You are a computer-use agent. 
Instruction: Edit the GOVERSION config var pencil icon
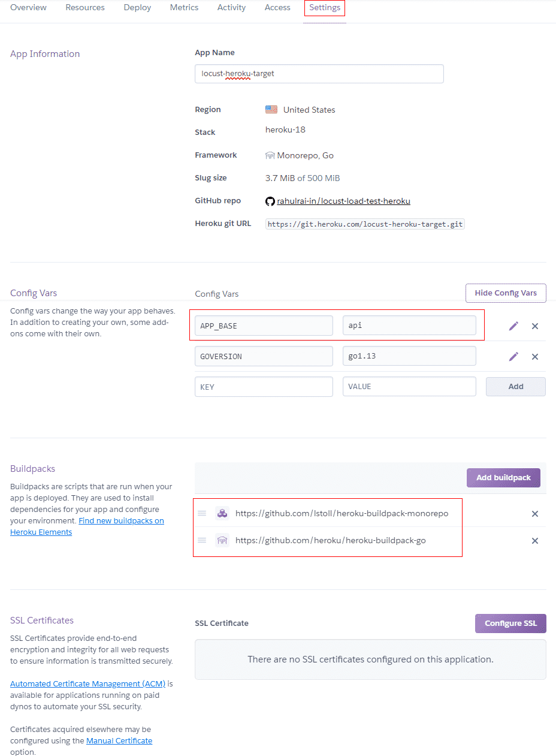(513, 357)
